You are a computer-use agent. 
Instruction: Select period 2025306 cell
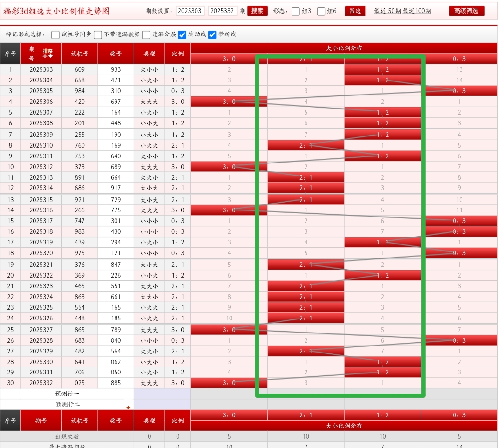point(41,102)
